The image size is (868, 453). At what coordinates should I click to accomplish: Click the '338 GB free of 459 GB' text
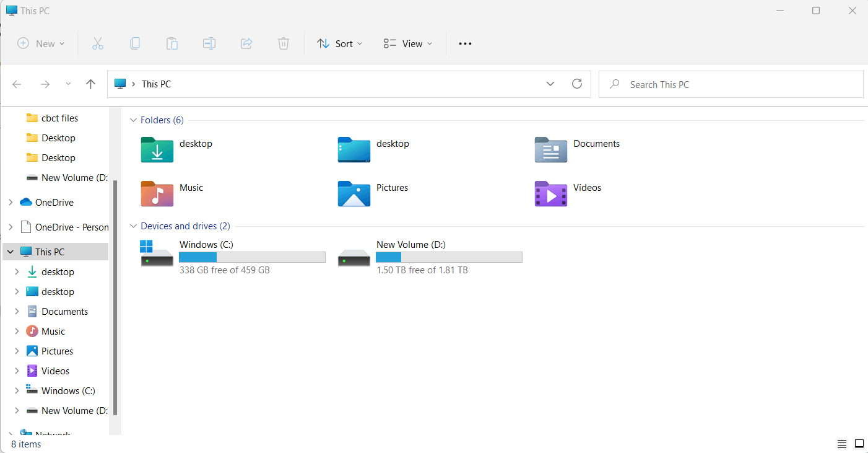point(225,270)
